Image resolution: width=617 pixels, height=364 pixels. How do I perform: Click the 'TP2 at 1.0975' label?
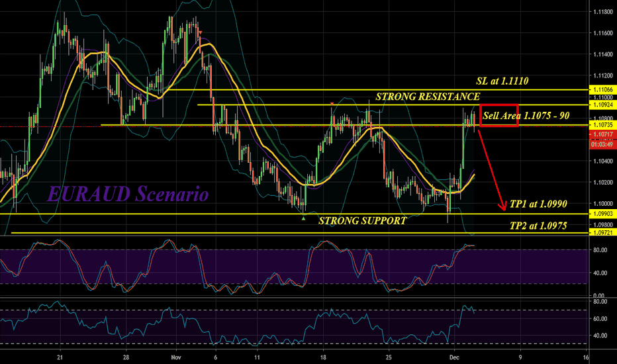click(x=536, y=225)
